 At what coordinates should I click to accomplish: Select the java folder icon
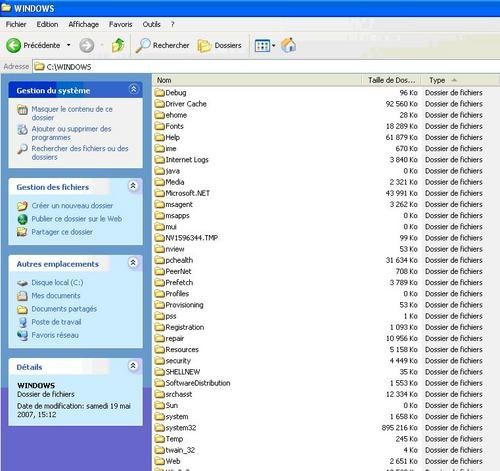click(160, 171)
